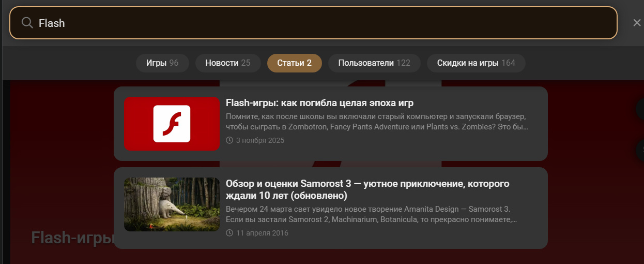Switch to the Игры results tab
Viewport: 644px width, 264px height.
pos(162,63)
